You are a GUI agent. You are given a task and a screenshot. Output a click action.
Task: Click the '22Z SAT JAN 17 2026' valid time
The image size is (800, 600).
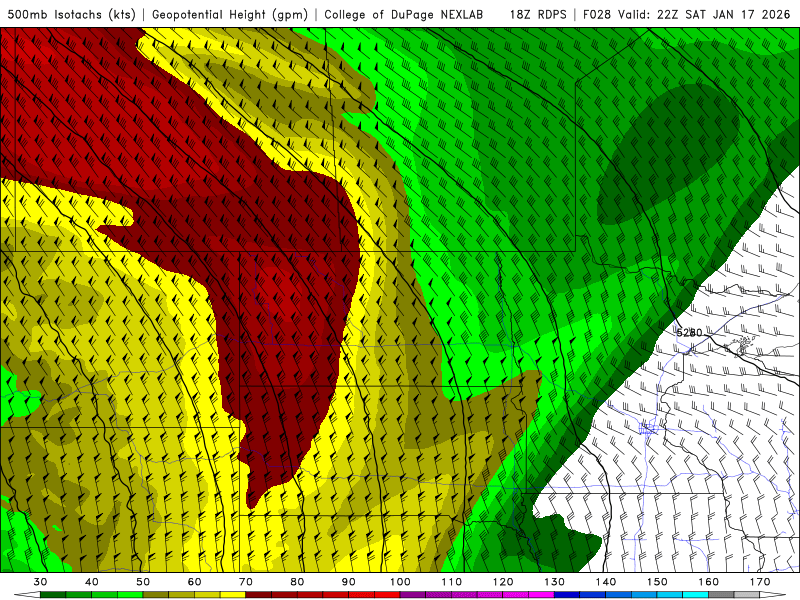723,14
